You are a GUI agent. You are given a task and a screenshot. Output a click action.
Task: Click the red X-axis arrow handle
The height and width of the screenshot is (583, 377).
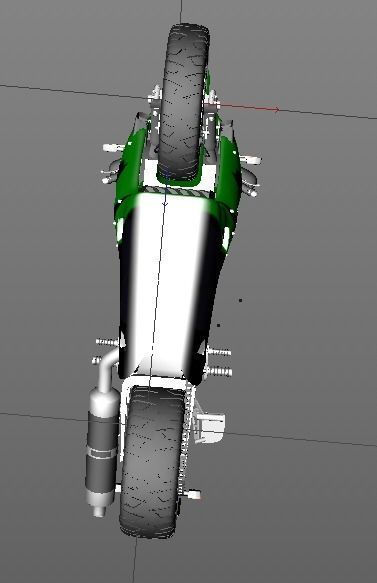point(277,109)
